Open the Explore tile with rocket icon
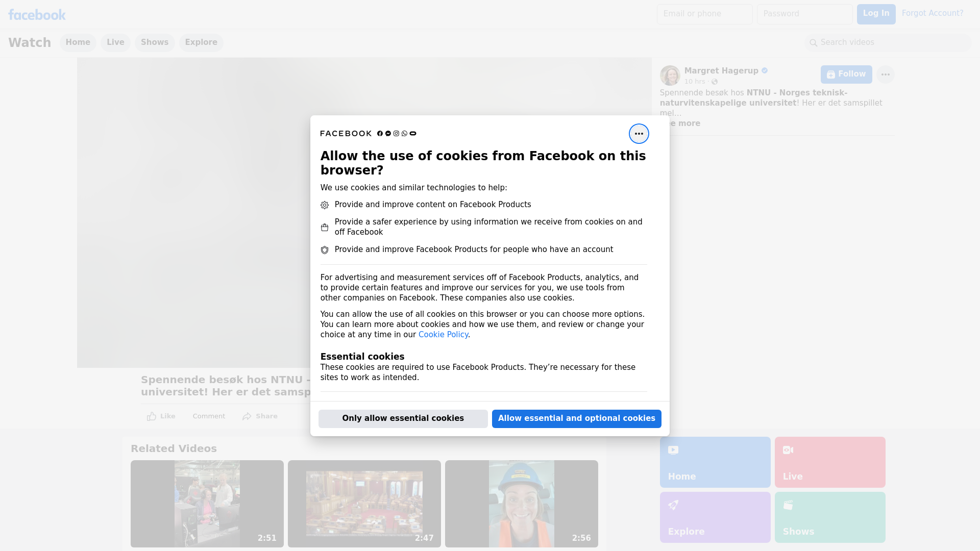 tap(715, 517)
